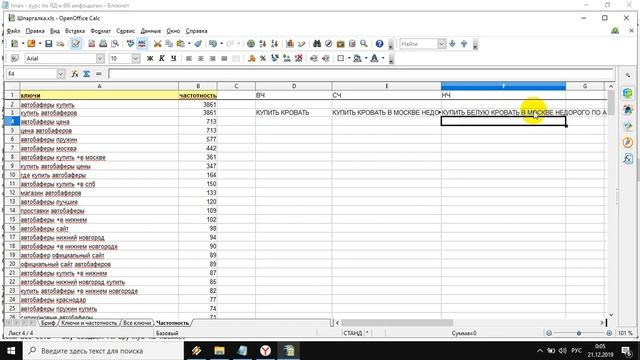Screen dimensions: 640x360
Task: Click the Sort Ascending icon
Action: point(263,44)
